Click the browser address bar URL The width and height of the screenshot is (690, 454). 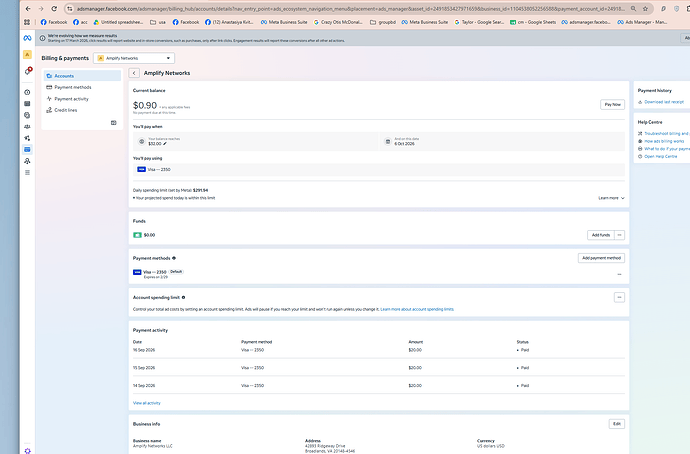350,9
